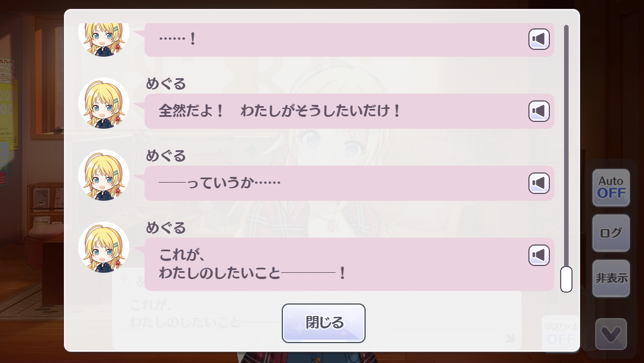Click the log scrollbar thumb
The width and height of the screenshot is (644, 363).
(566, 279)
